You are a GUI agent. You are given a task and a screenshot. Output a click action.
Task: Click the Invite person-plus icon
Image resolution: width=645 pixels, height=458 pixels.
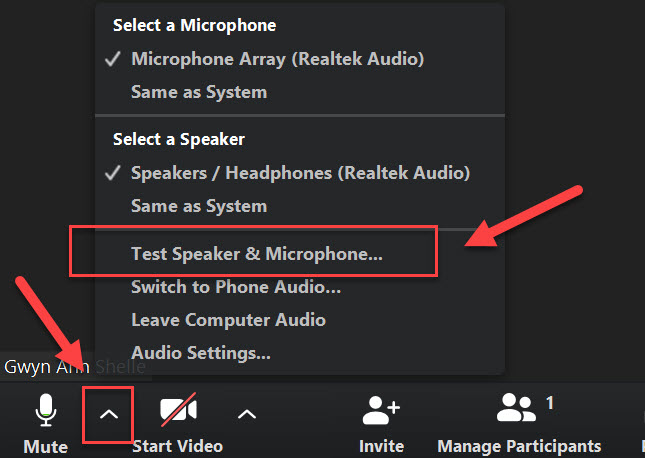(381, 410)
